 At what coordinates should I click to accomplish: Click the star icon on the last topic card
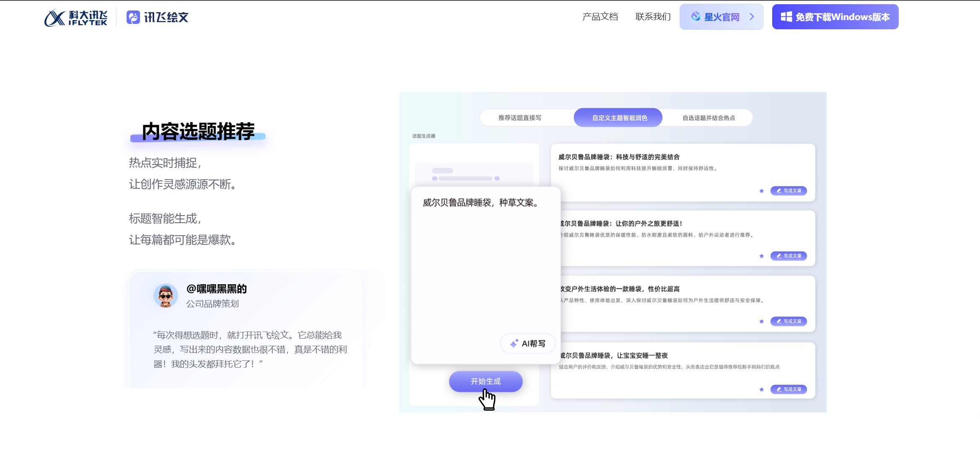pyautogui.click(x=761, y=390)
